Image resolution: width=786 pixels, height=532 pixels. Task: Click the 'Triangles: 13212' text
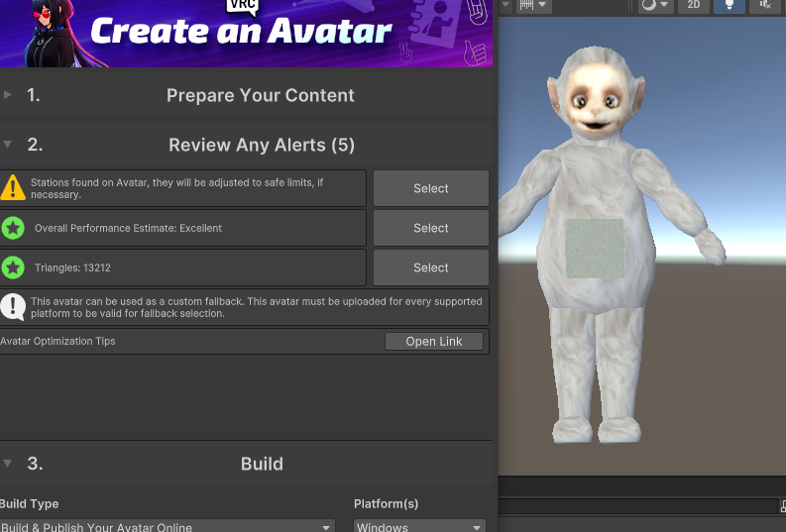pyautogui.click(x=72, y=267)
